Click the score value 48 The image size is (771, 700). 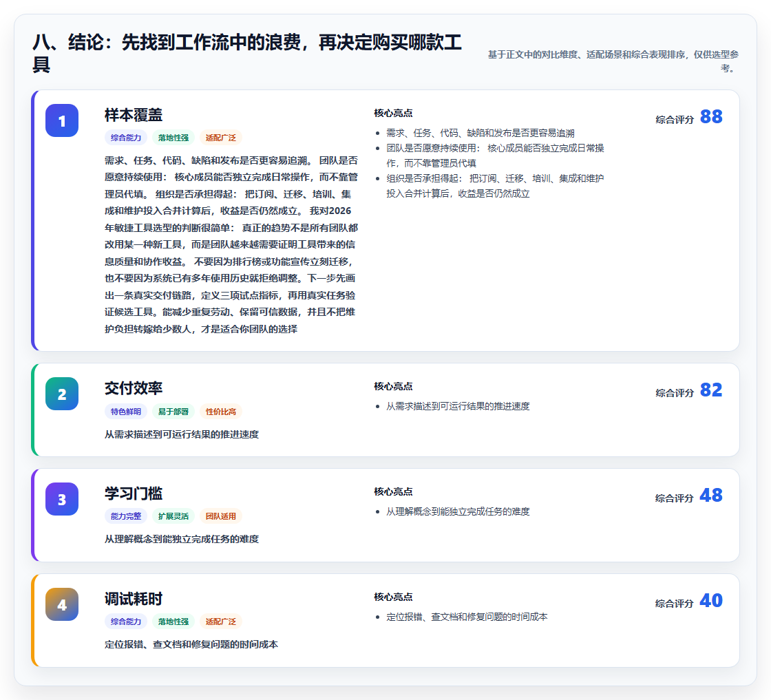(x=711, y=495)
